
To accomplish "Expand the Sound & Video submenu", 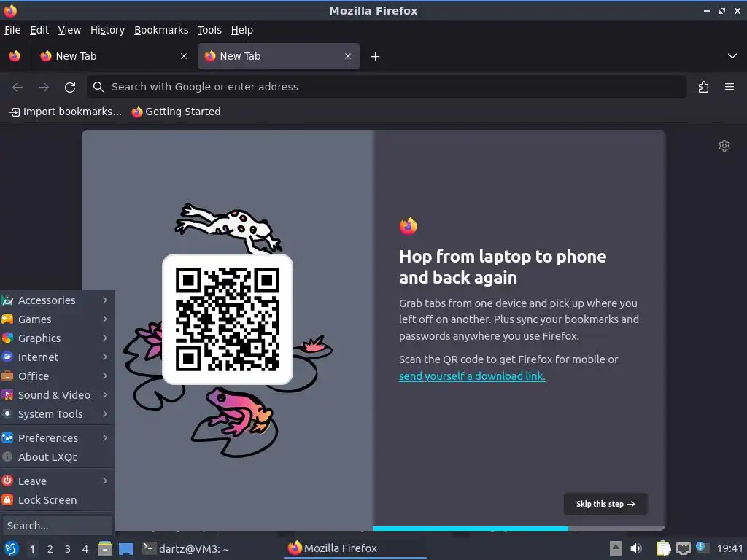I will [x=57, y=395].
